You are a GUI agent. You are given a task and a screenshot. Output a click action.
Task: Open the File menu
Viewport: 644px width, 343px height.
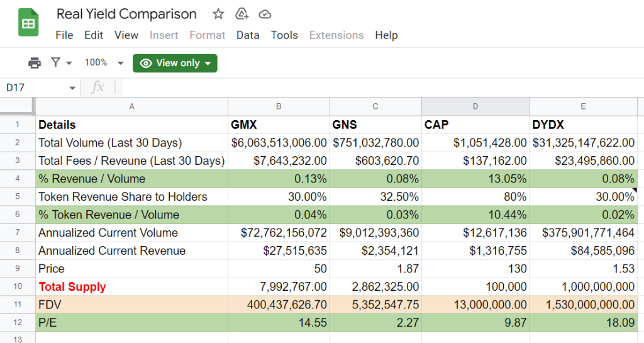tap(65, 35)
